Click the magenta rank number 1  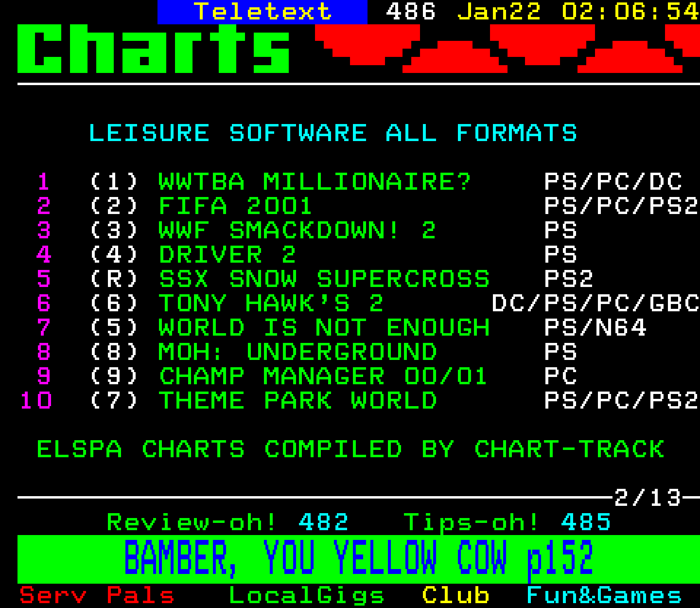click(x=44, y=181)
